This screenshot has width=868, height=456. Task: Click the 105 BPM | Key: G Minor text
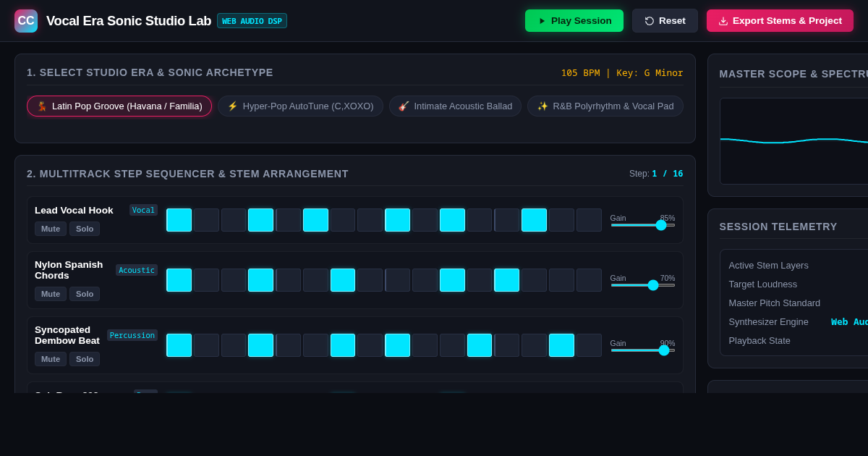tap(622, 72)
